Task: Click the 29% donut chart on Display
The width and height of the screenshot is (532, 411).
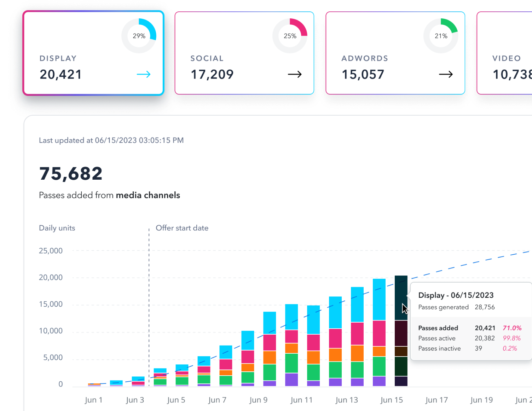Action: point(139,36)
